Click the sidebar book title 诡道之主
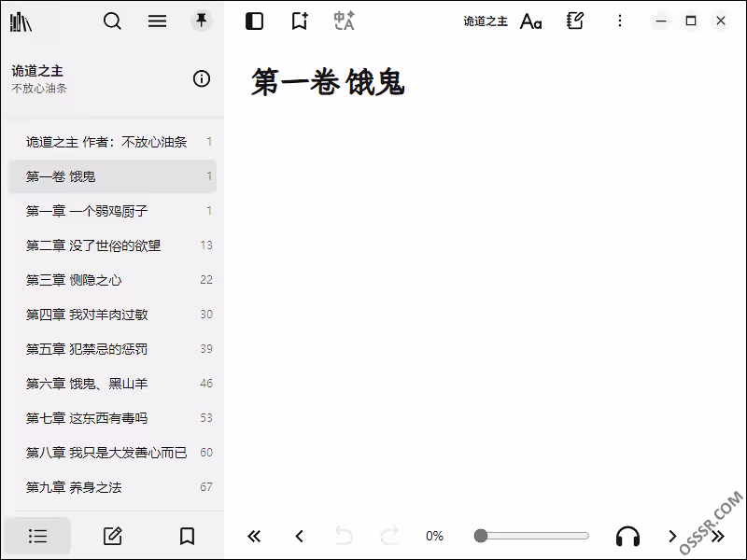The width and height of the screenshot is (747, 560). click(37, 71)
